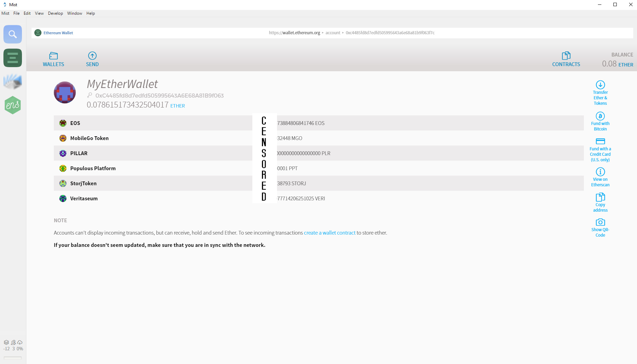Click the Send arrow icon
The image size is (637, 364).
click(x=92, y=55)
